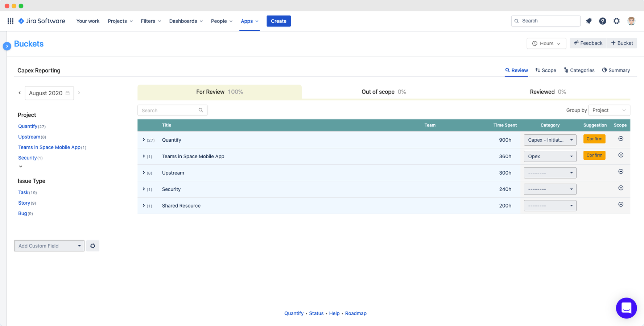This screenshot has height=326, width=644.
Task: Switch to the Summary tab
Action: [x=616, y=70]
